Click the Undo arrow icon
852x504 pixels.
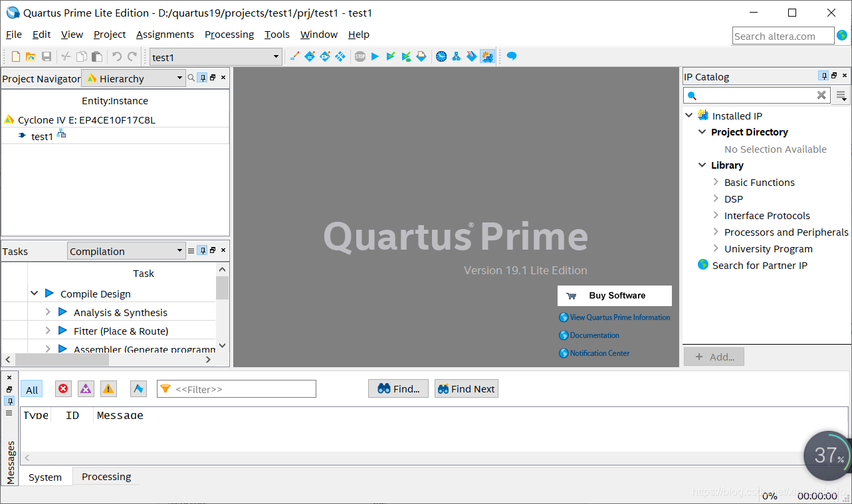pyautogui.click(x=117, y=56)
